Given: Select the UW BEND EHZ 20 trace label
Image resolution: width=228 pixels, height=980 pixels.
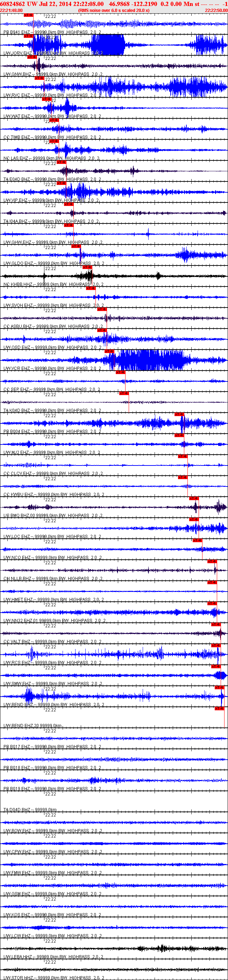Looking at the screenshot, I should click(x=33, y=726).
